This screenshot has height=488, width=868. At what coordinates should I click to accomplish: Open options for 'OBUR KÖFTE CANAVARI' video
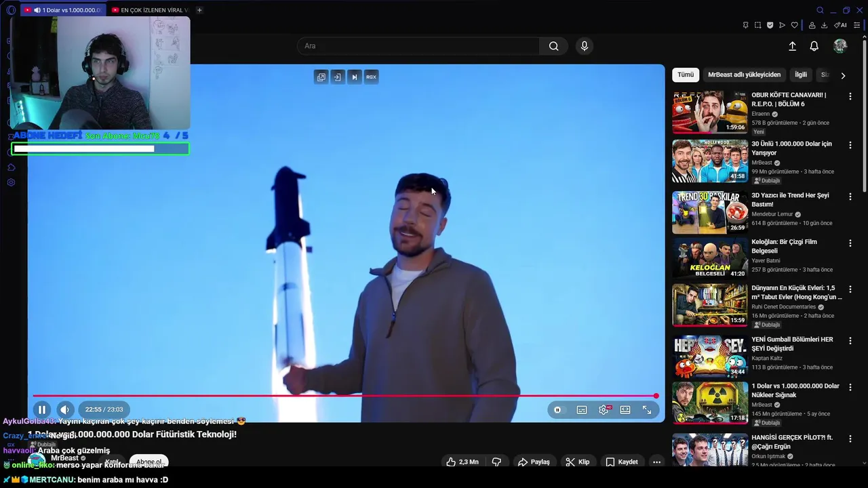(850, 96)
